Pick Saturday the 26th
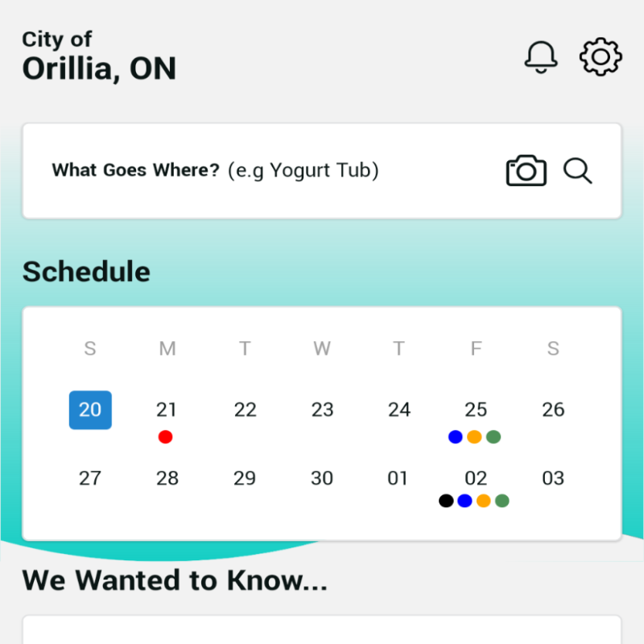 pos(553,410)
